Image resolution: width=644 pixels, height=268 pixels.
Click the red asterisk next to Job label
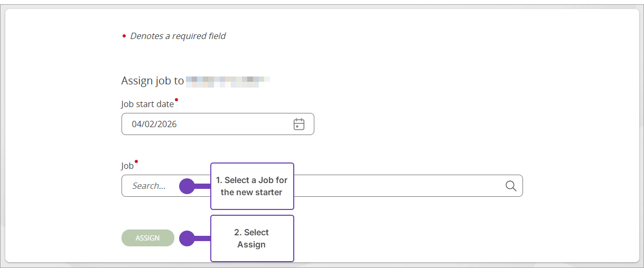[136, 161]
